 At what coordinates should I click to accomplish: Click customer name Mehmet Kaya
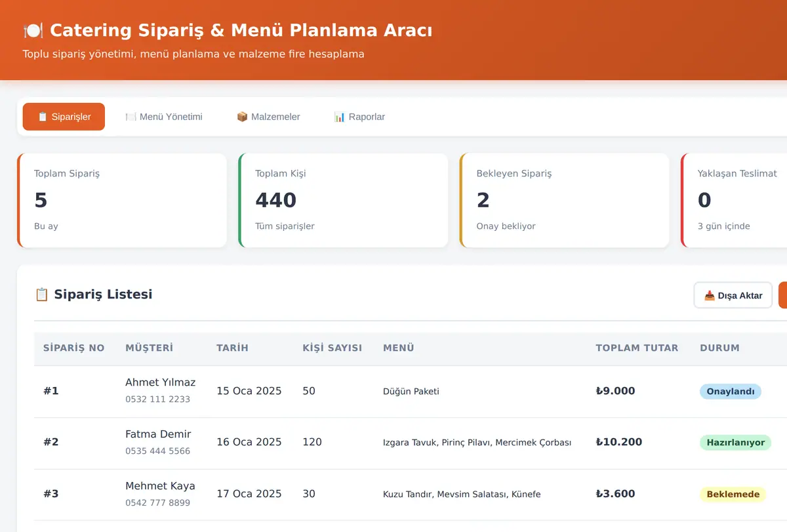click(160, 486)
